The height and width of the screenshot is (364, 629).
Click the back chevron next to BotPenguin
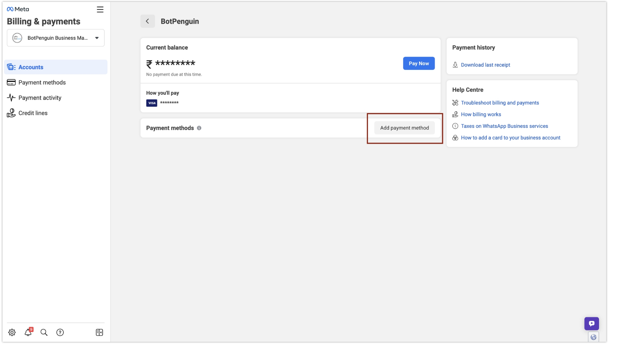tap(148, 21)
